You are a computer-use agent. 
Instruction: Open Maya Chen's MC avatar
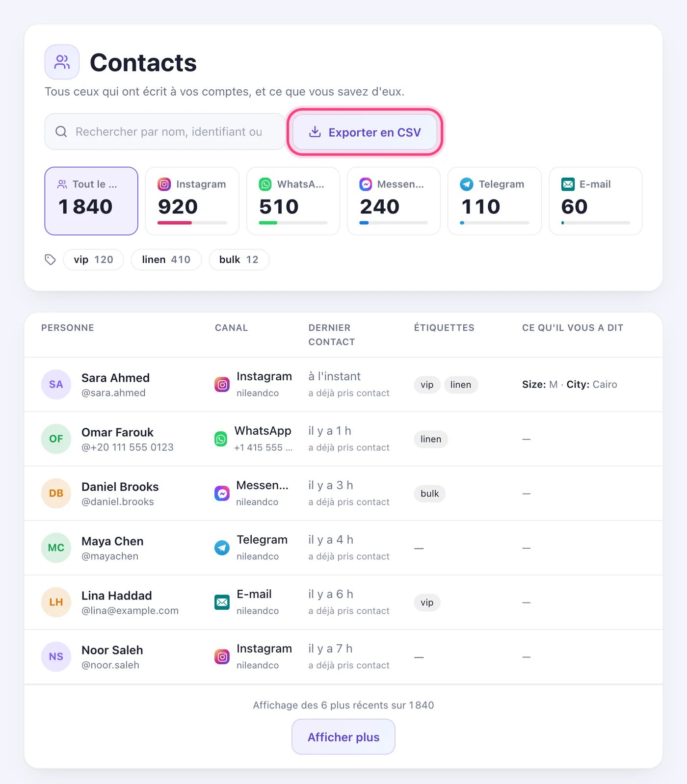coord(56,548)
